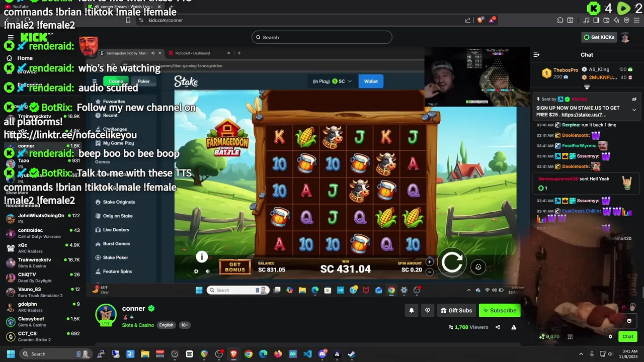Viewport: 644px width, 362px height.
Task: Open Poker tab in streamed Stake site
Action: coord(144,81)
